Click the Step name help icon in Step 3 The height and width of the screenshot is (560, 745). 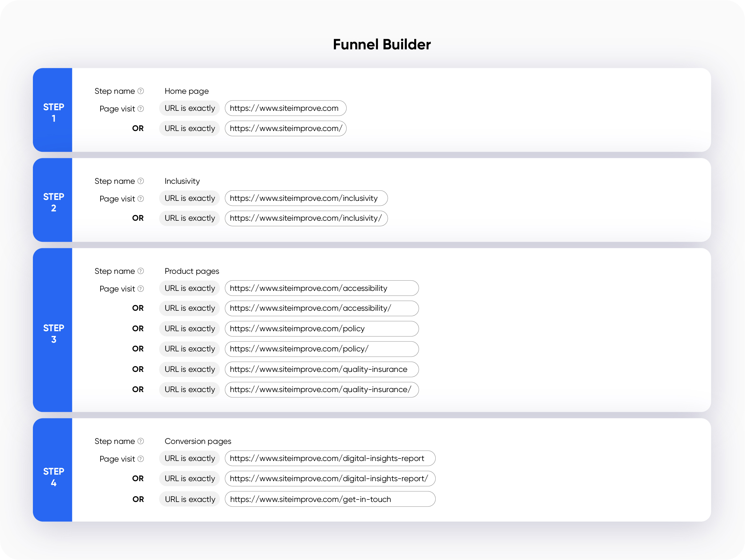(x=141, y=271)
